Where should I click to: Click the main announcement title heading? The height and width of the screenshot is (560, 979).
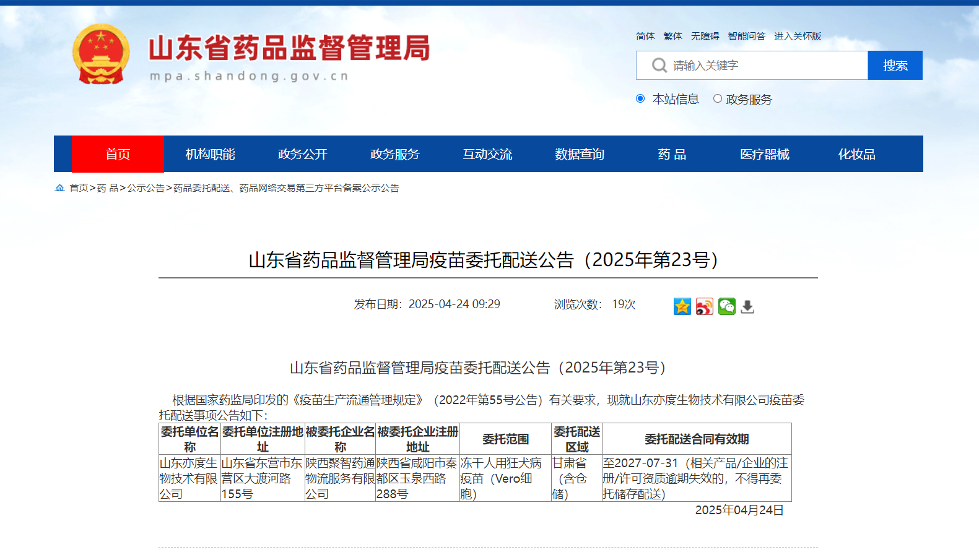487,260
